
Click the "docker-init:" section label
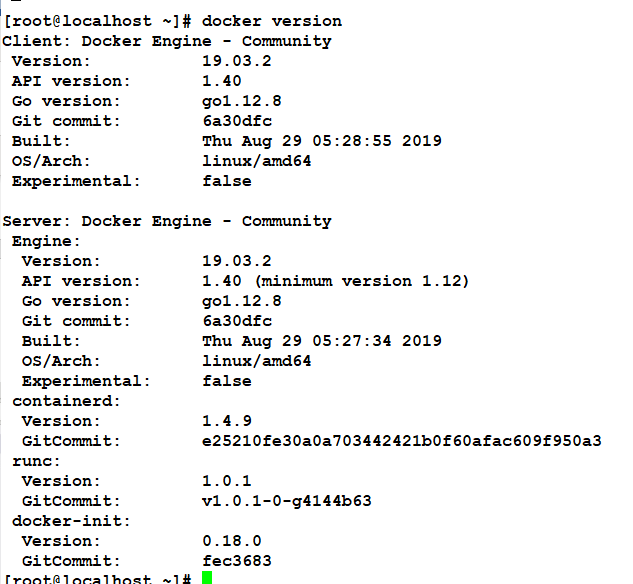tap(71, 521)
